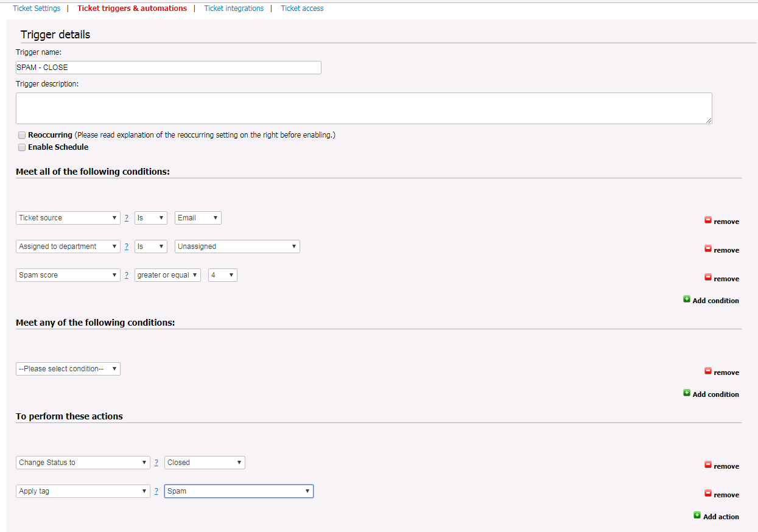Screen dimensions: 758x532
Task: Click inside the Trigger description text area
Action: (364, 108)
